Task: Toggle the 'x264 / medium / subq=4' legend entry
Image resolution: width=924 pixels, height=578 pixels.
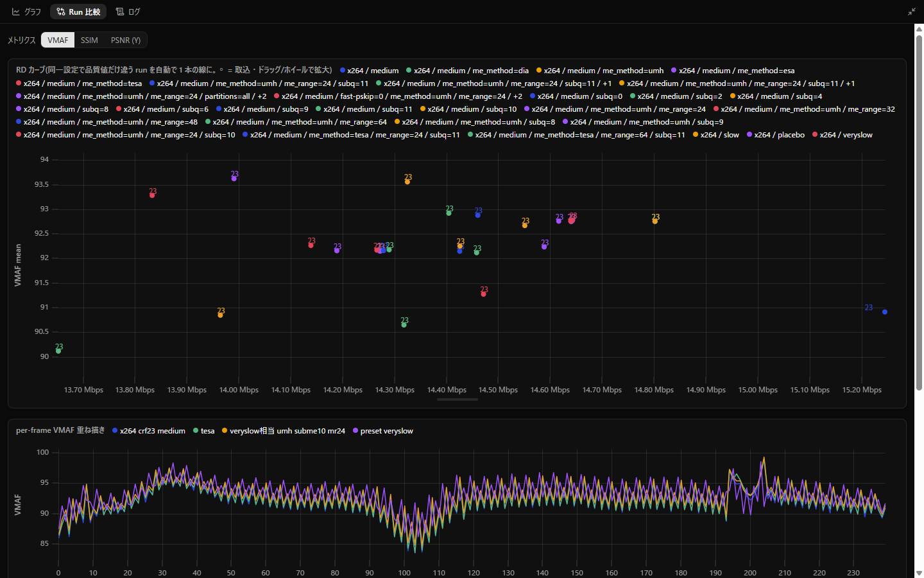Action: coord(776,96)
